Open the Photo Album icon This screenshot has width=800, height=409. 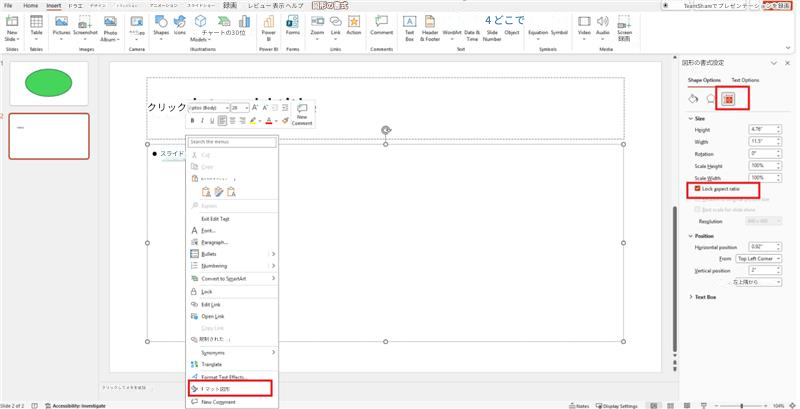110,22
